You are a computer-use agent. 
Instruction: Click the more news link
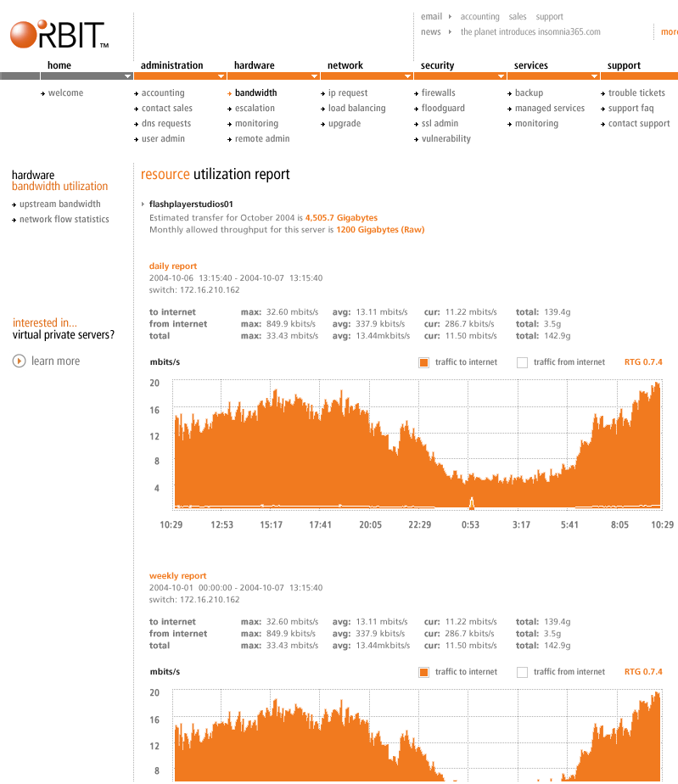point(670,31)
